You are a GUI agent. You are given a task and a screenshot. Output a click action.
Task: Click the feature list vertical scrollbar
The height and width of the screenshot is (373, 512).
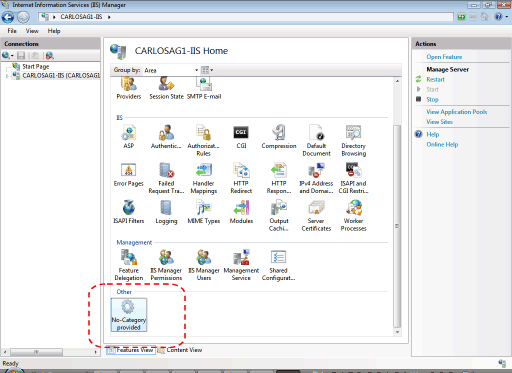pyautogui.click(x=397, y=226)
